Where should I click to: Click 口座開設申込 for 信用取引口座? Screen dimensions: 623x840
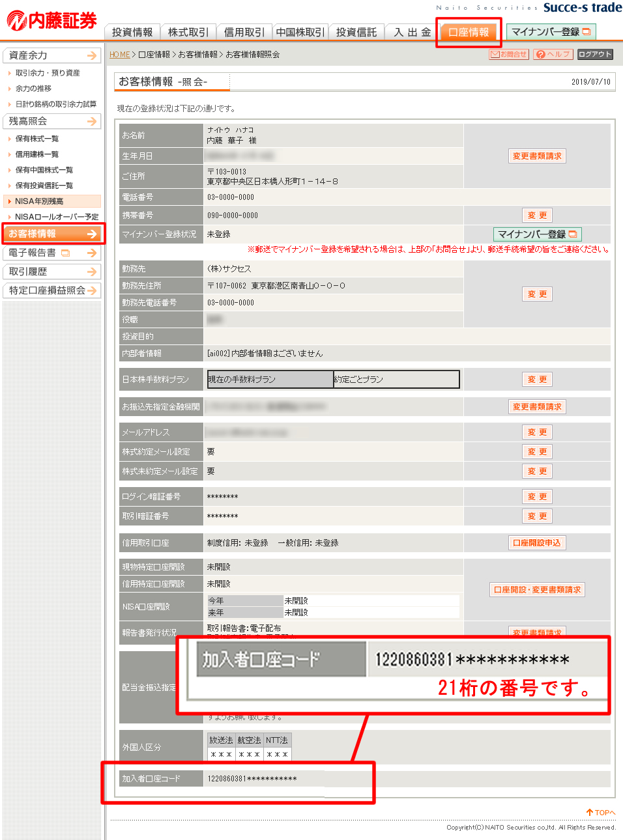pos(537,543)
